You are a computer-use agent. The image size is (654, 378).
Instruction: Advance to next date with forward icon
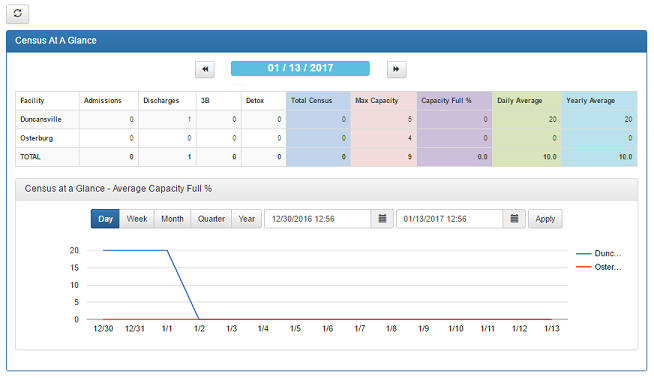[396, 69]
